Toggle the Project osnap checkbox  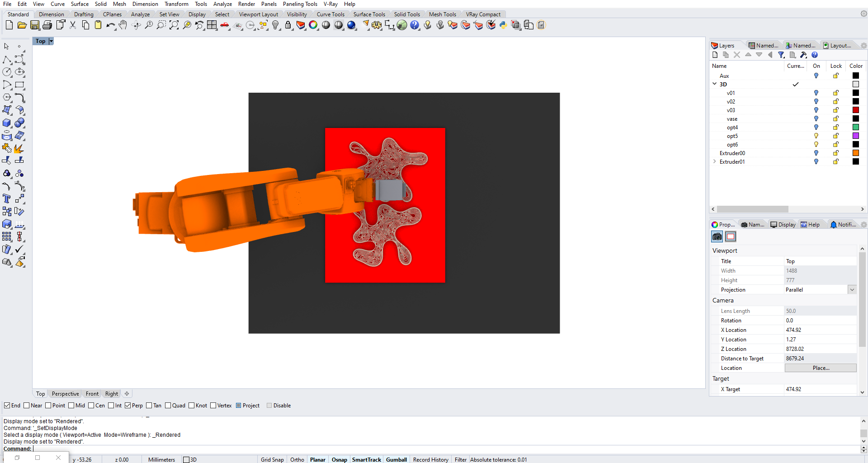tap(238, 406)
